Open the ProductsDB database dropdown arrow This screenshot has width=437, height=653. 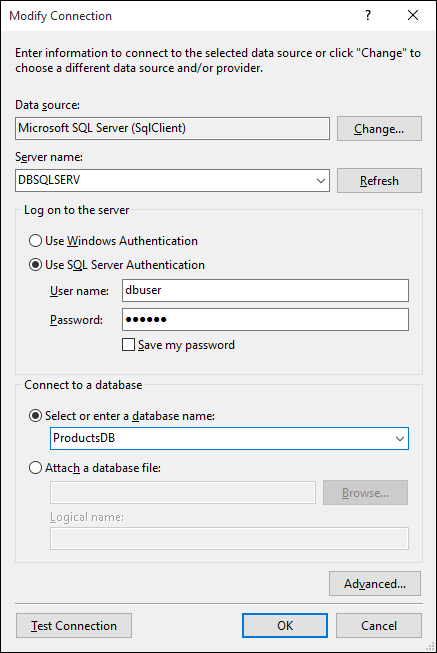click(x=400, y=439)
